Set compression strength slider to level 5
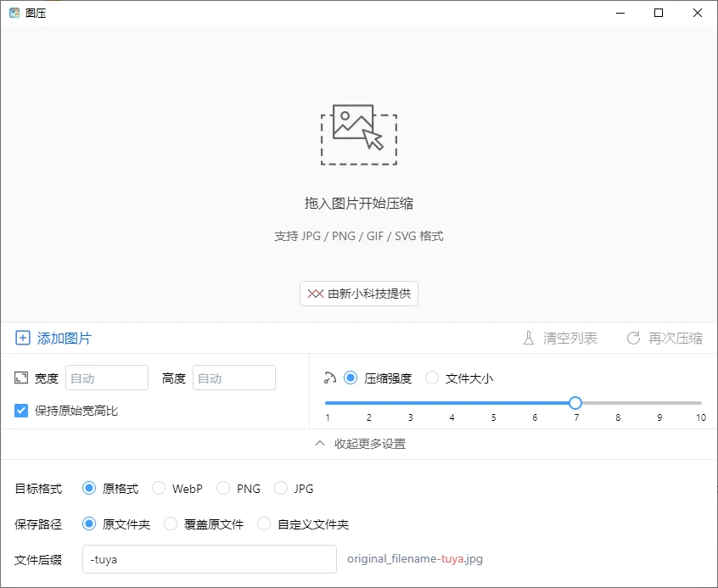Viewport: 718px width, 588px height. (x=493, y=403)
